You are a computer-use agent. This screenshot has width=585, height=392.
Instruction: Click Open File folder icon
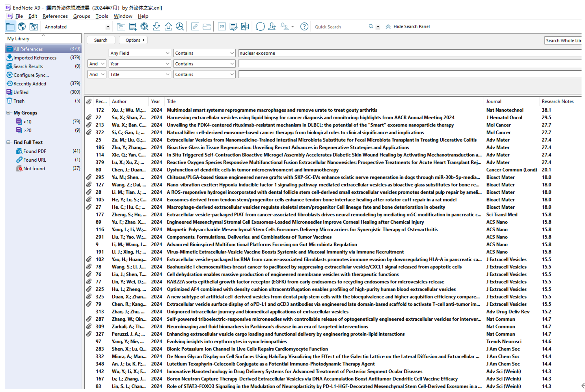[207, 27]
